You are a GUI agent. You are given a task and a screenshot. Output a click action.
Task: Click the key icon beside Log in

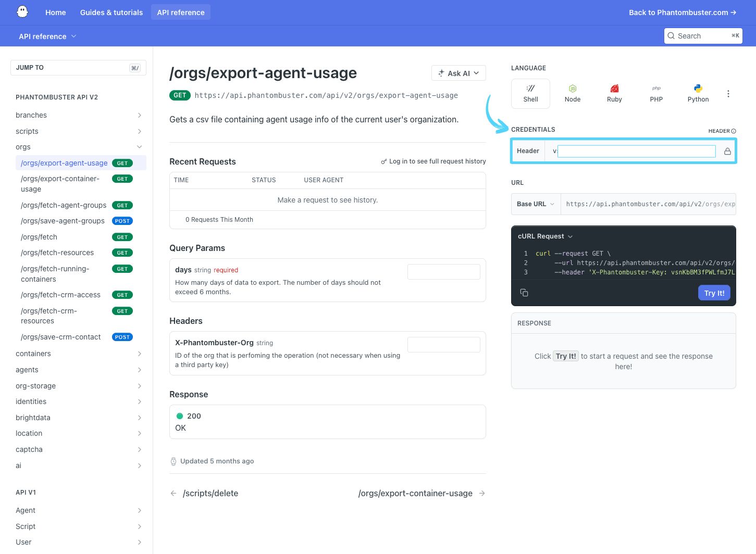[384, 161]
